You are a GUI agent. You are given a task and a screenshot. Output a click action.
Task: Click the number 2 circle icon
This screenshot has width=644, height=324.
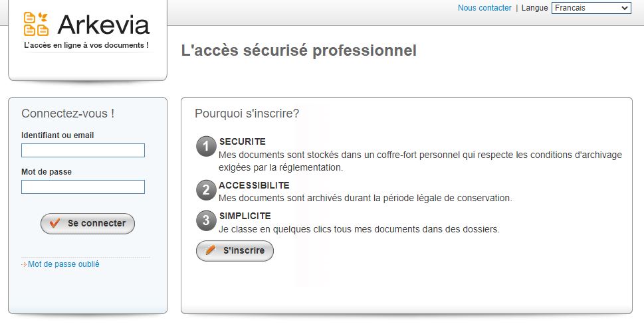(x=206, y=190)
